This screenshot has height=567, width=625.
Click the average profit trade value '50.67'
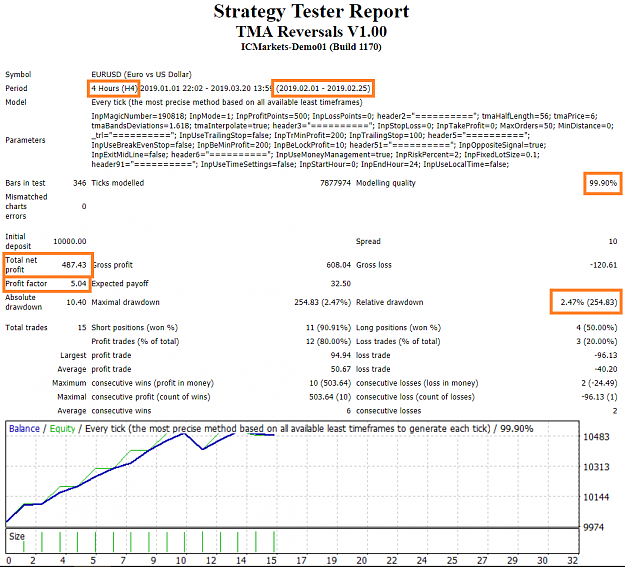click(x=341, y=369)
